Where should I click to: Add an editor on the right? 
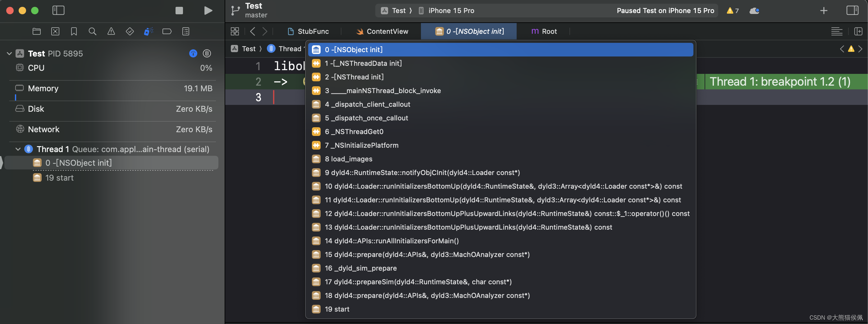click(x=858, y=31)
